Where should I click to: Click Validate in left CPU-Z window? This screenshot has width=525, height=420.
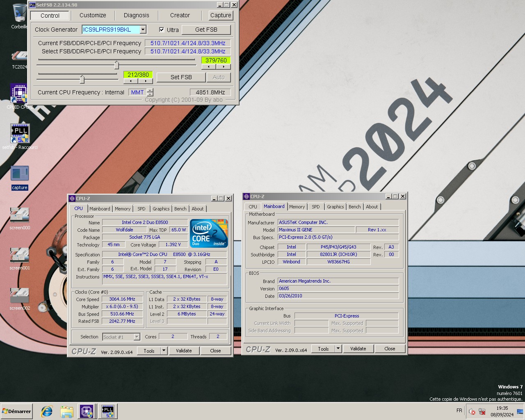pyautogui.click(x=184, y=351)
